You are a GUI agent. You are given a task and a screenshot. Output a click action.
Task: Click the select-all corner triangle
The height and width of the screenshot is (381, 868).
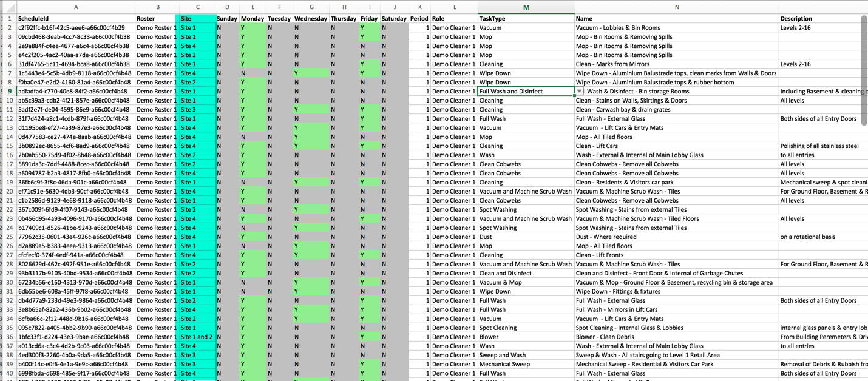coord(9,7)
